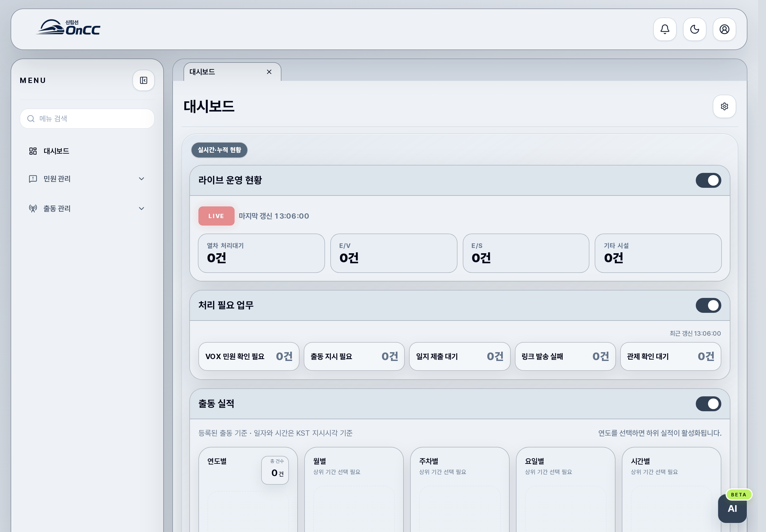Open dashboard settings gear
Screen dimensions: 766x532
(724, 106)
